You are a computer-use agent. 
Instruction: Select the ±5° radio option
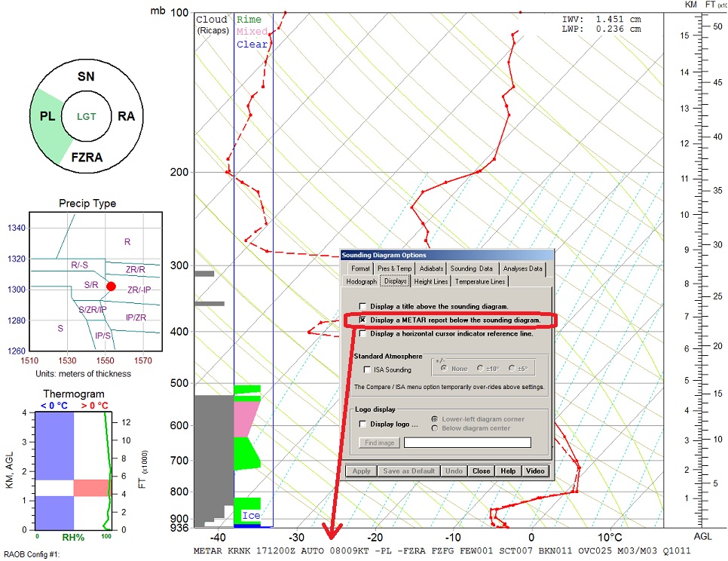pos(512,368)
